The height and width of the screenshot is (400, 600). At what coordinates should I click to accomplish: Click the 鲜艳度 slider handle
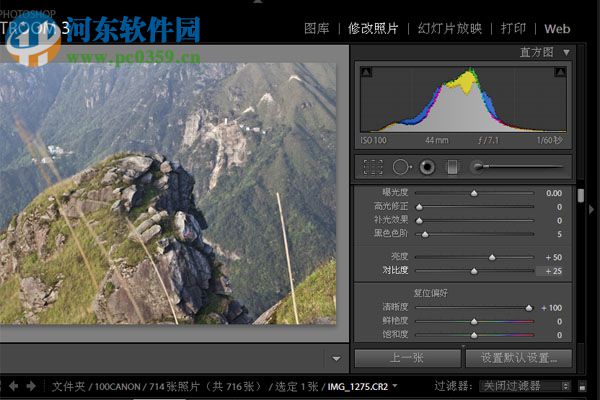(474, 322)
